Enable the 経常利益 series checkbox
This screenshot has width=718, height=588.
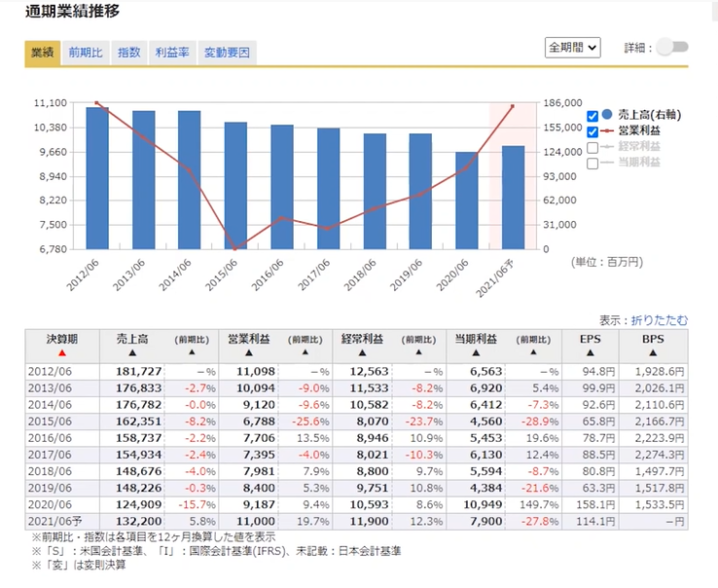(593, 147)
